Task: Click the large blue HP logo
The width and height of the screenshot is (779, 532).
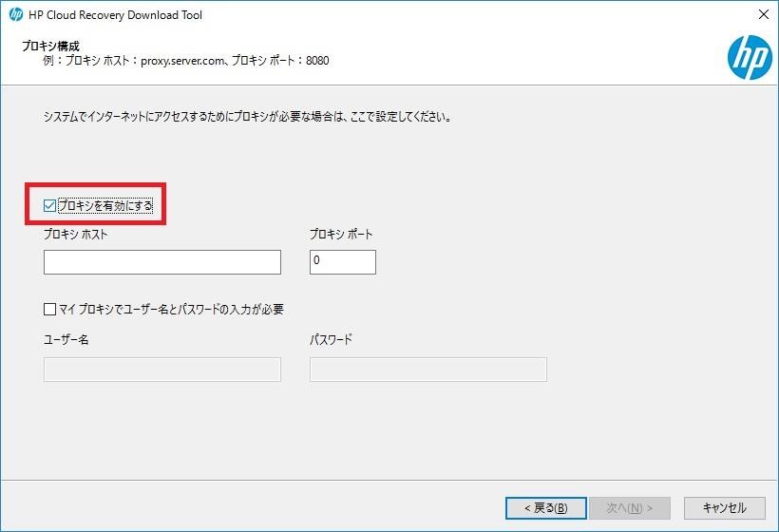Action: (750, 58)
